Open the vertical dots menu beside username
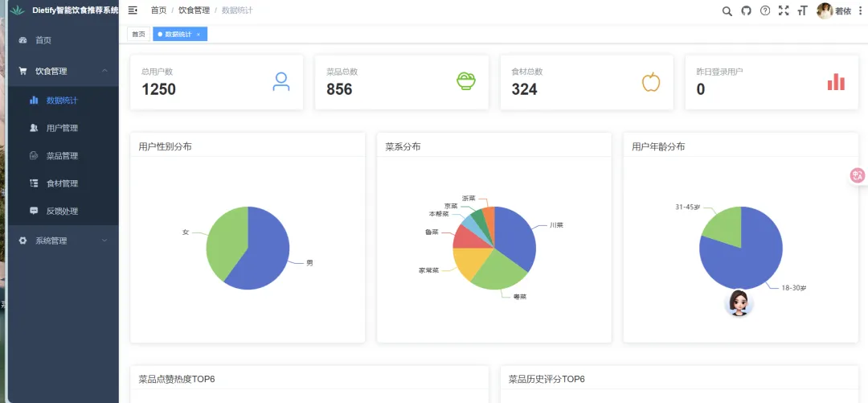The height and width of the screenshot is (403, 868). pyautogui.click(x=861, y=11)
